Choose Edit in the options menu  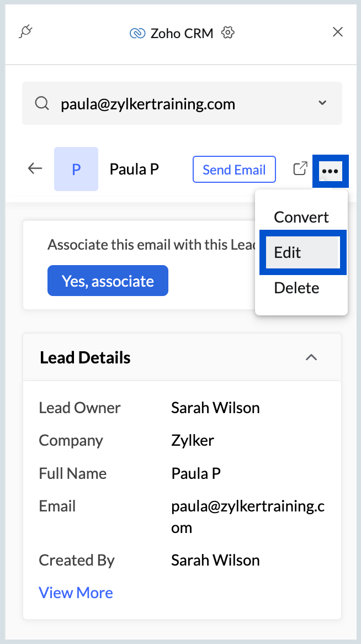coord(301,252)
